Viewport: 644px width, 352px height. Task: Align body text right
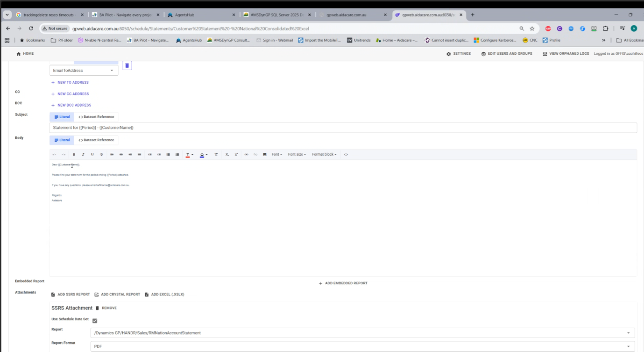(x=130, y=154)
